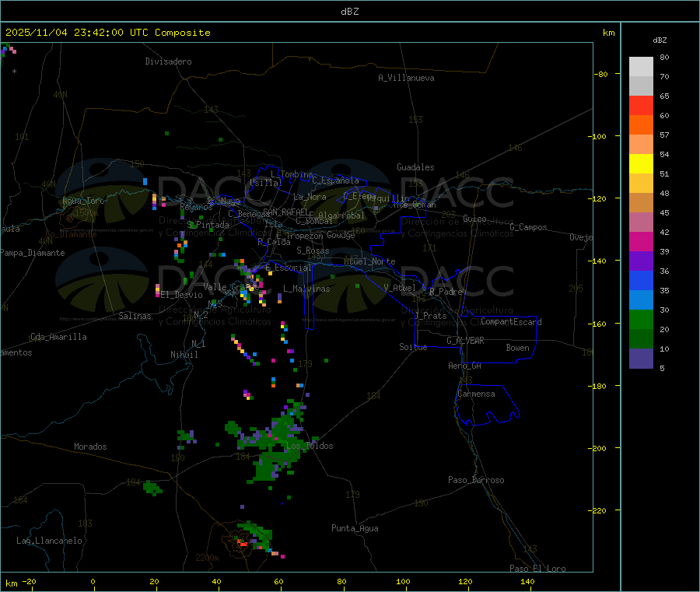Click the 5 dBZ purple legend swatch
Viewport: 700px width, 592px height.
[x=641, y=359]
